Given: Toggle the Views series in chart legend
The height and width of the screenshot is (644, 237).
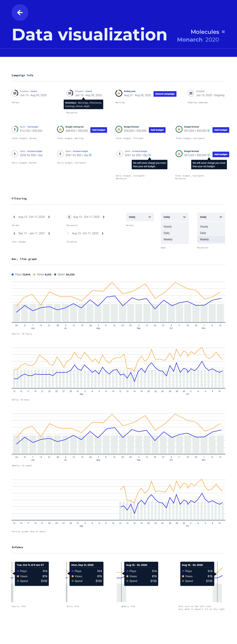Looking at the screenshot, I should click(x=42, y=275).
